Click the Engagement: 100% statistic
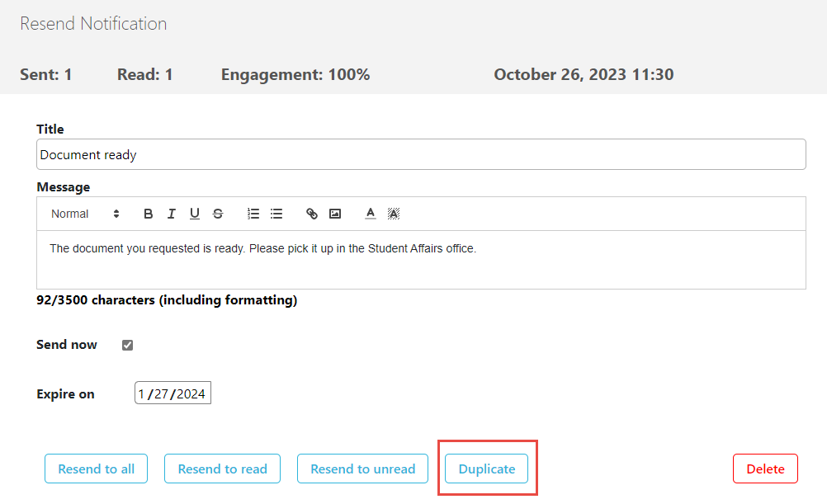827x504 pixels. tap(295, 74)
